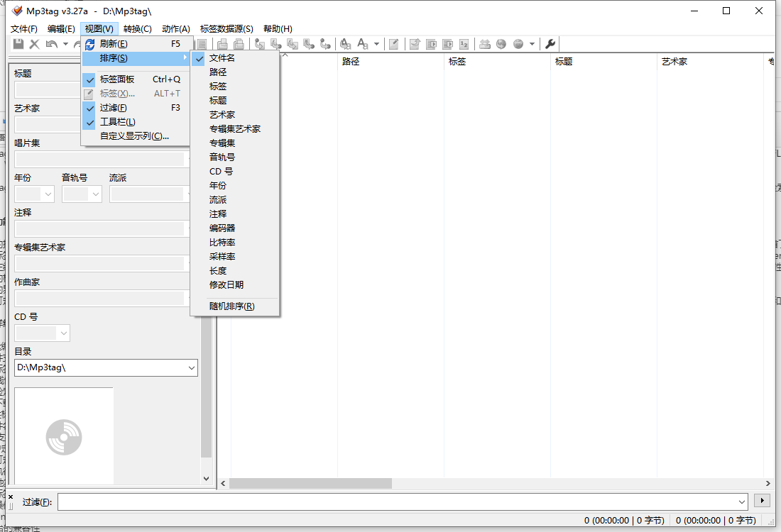Select checked 文件名 sort option
This screenshot has height=532, width=781.
(x=234, y=58)
